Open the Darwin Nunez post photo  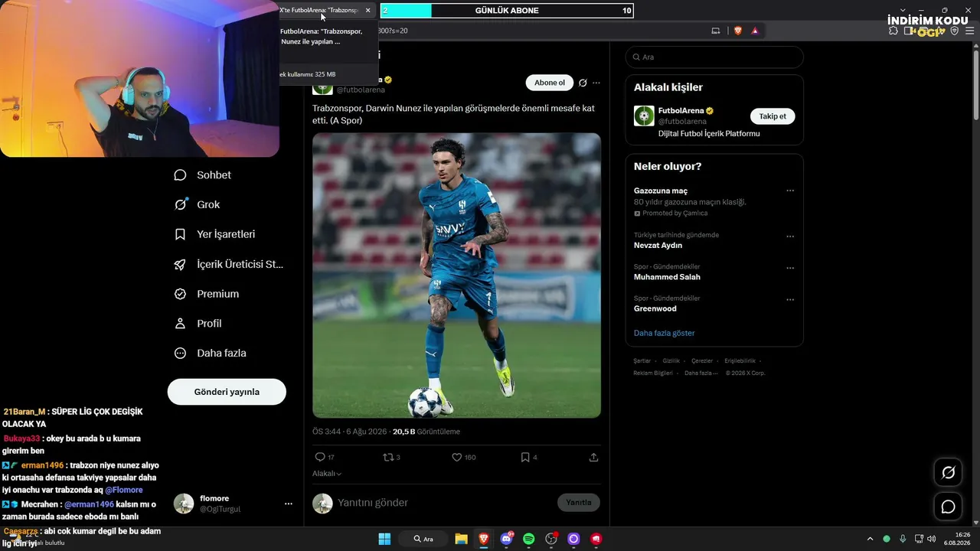(456, 275)
